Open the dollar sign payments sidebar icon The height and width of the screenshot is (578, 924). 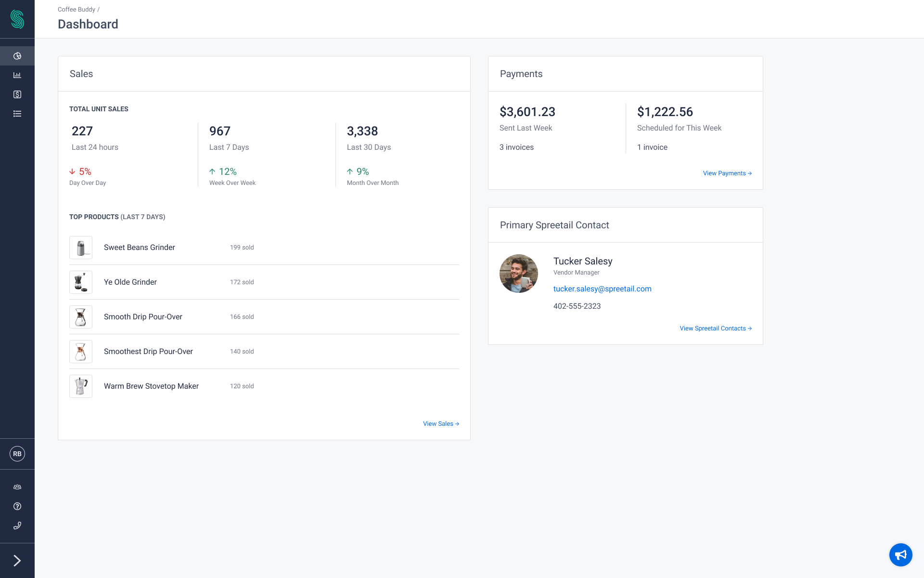pos(17,94)
